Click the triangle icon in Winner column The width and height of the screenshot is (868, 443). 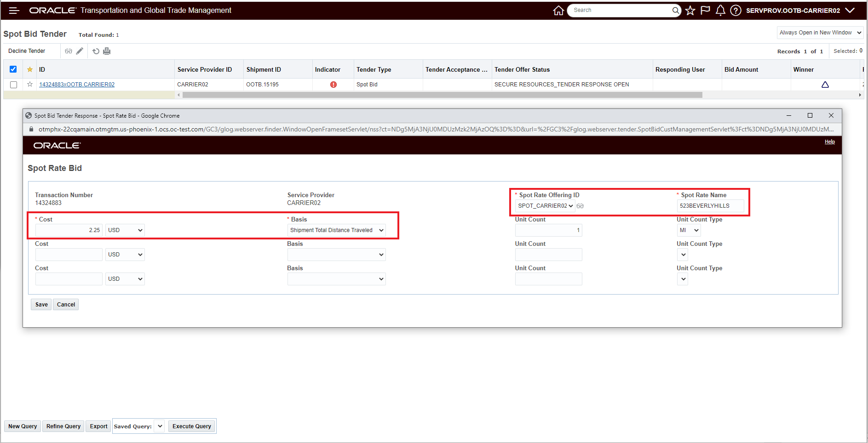point(825,85)
